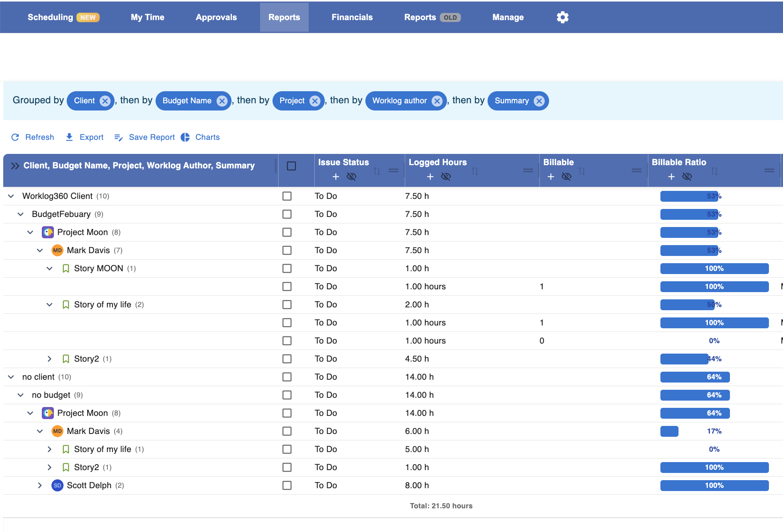Add a column after Issue Status
Image resolution: width=783 pixels, height=532 pixels.
pyautogui.click(x=336, y=177)
